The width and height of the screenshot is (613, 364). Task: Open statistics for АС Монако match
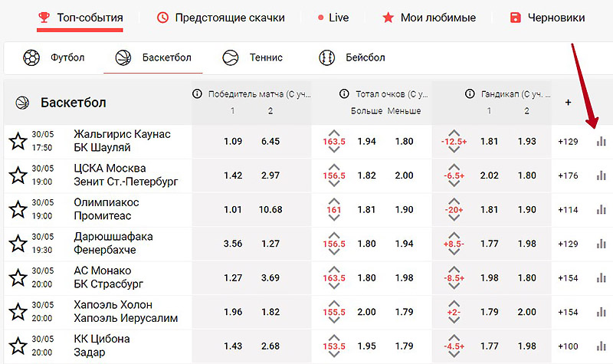coord(601,278)
